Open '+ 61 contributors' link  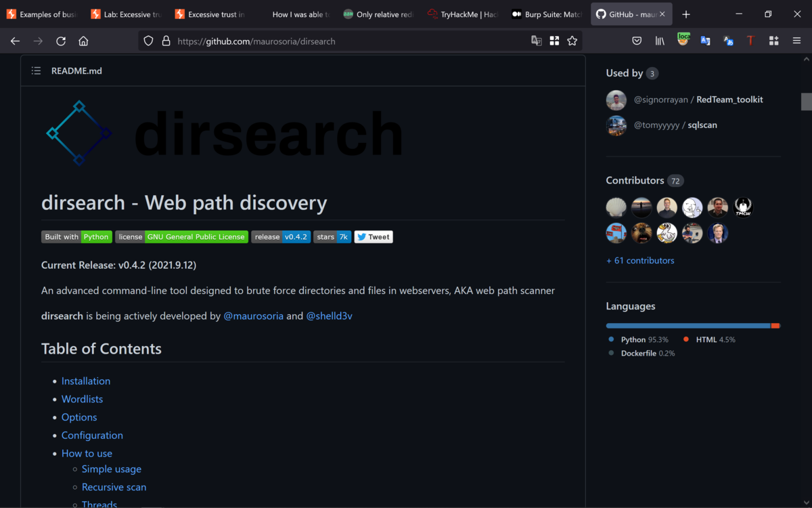tap(640, 261)
